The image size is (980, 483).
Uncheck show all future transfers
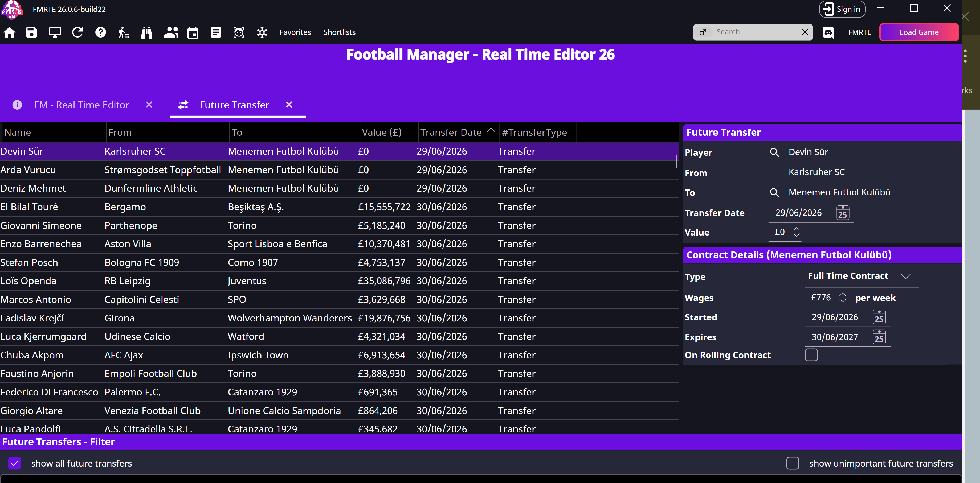pyautogui.click(x=15, y=463)
